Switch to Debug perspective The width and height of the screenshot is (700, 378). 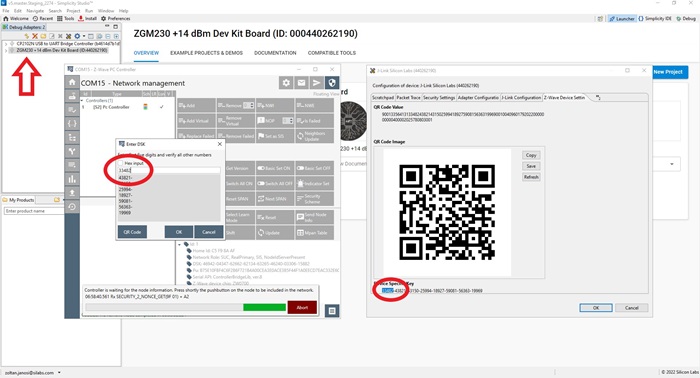coord(686,19)
